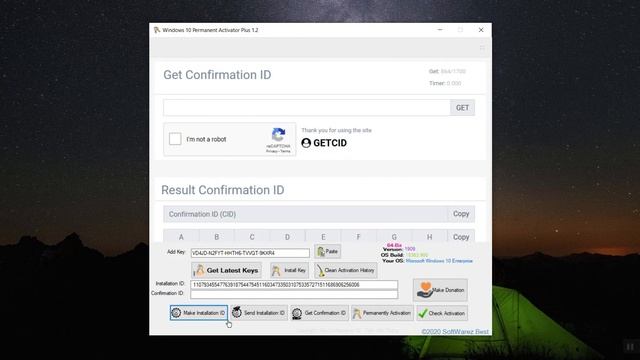640x360 pixels.
Task: Click Clean Activation History
Action: tap(346, 270)
